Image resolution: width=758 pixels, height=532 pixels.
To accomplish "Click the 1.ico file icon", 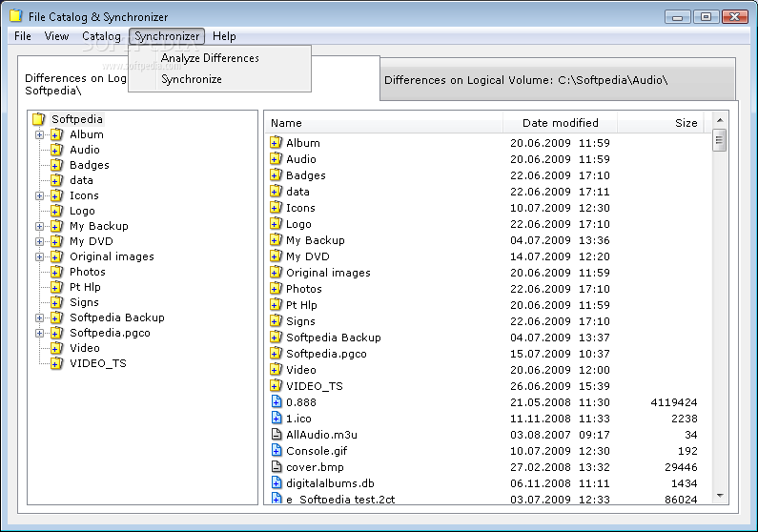I will tap(277, 418).
